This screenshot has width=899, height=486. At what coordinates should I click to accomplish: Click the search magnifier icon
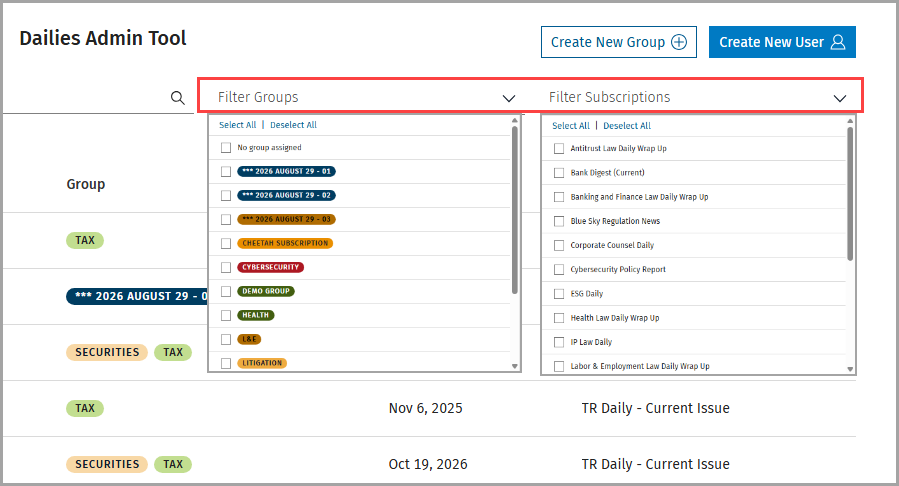click(x=178, y=98)
